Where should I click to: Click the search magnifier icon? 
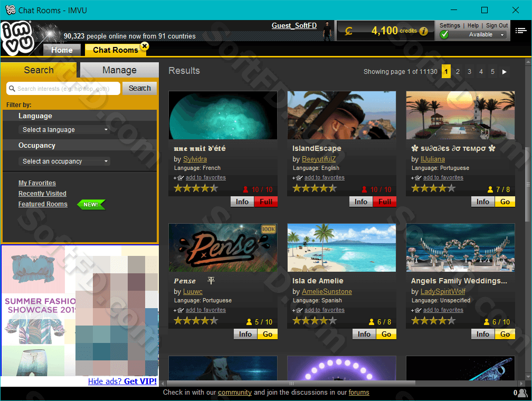tap(12, 89)
